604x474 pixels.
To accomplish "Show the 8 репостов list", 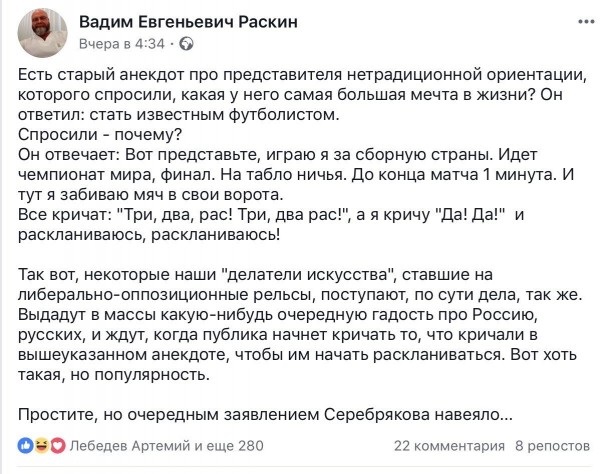I will 552,444.
